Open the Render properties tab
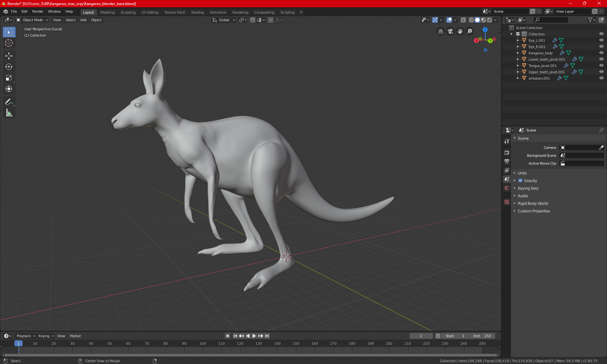 [x=507, y=152]
